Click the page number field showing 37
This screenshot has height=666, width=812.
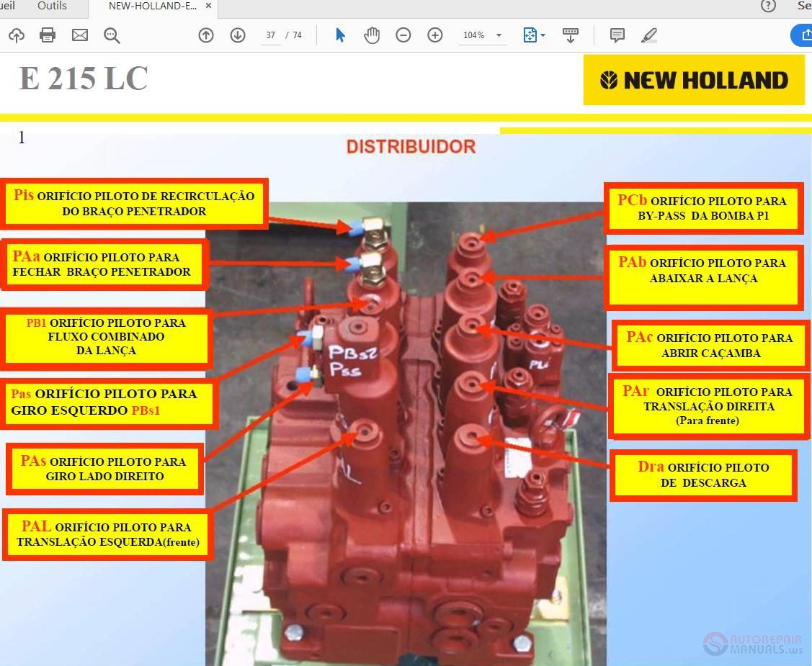tap(270, 35)
